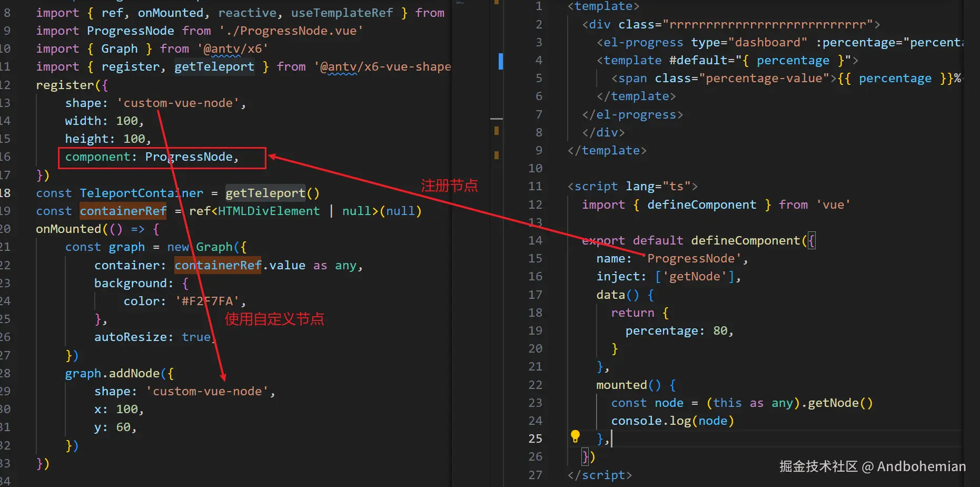Click the 'console.log(node)' statement
980x487 pixels.
pyautogui.click(x=672, y=421)
